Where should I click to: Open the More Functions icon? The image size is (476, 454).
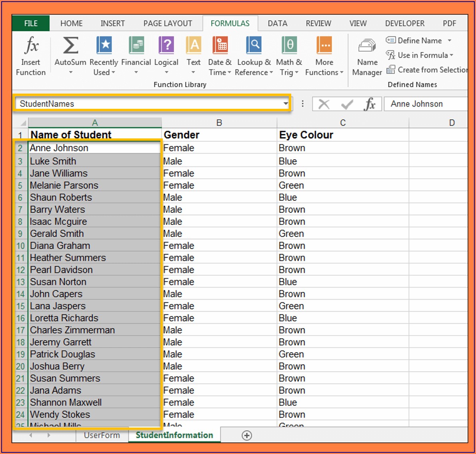click(x=324, y=45)
